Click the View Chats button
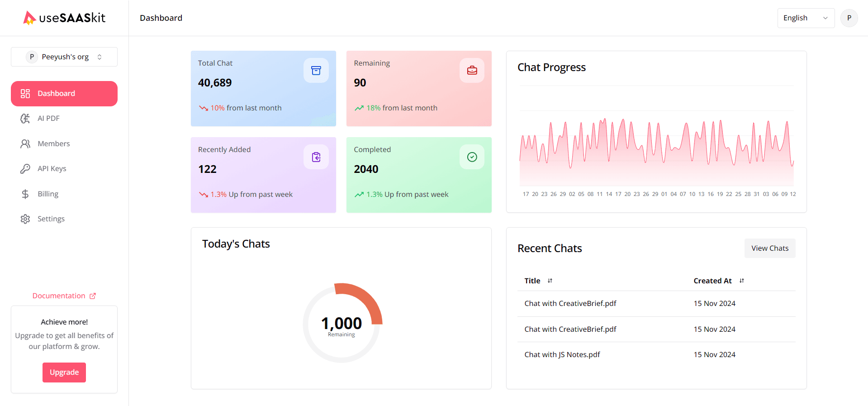Viewport: 868px width, 406px height. [769, 248]
